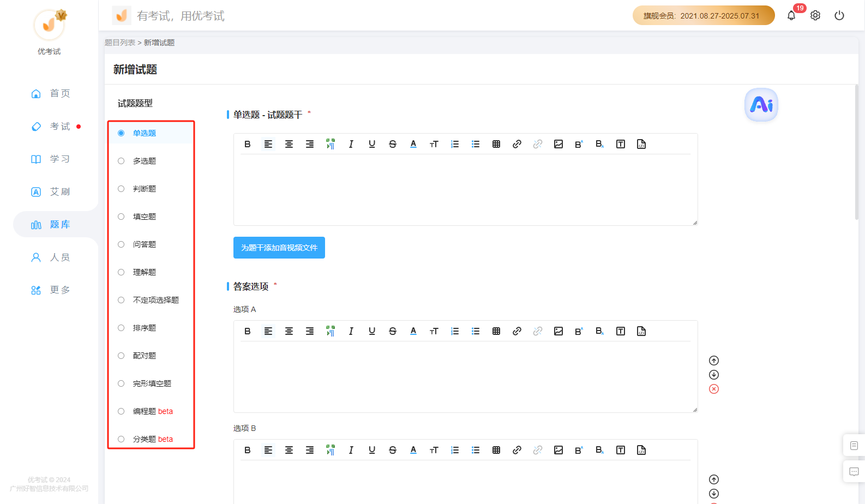865x504 pixels.
Task: Italicize text in option B toolbar
Action: (351, 450)
